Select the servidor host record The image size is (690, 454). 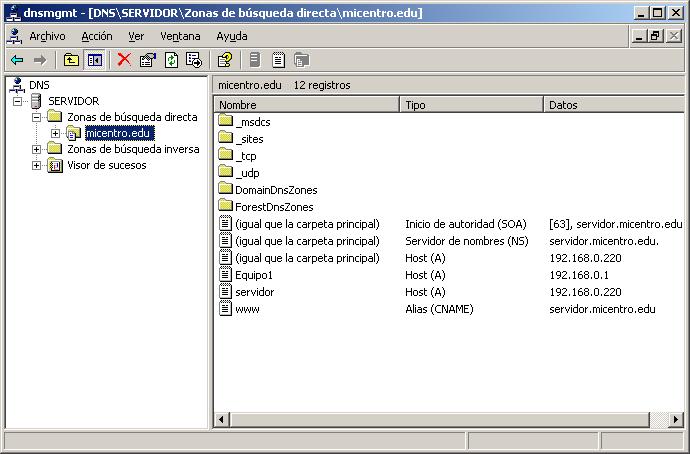[451, 292]
